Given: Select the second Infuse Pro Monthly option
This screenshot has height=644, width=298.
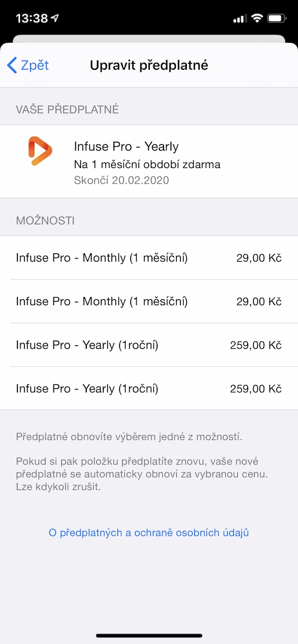Looking at the screenshot, I should click(x=149, y=301).
